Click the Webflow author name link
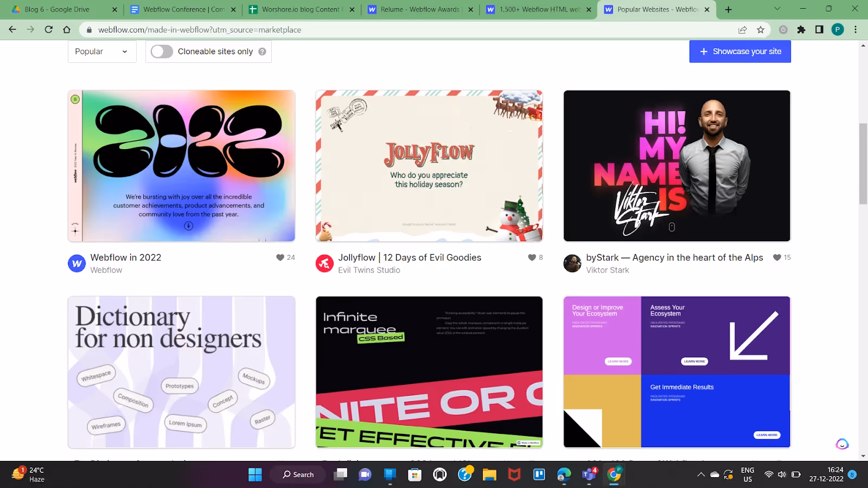The width and height of the screenshot is (868, 488). point(106,270)
